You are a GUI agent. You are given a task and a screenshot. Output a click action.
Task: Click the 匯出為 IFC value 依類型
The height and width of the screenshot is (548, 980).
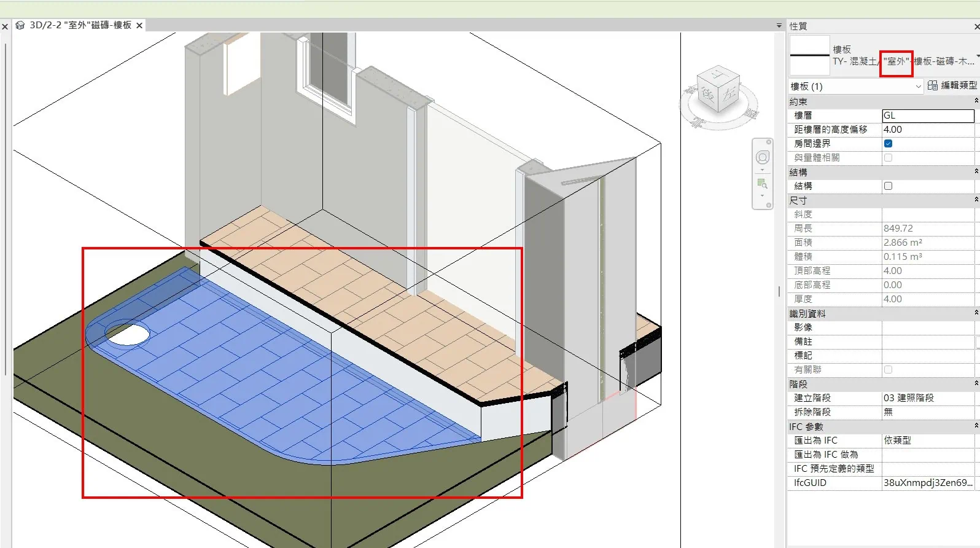pyautogui.click(x=927, y=440)
